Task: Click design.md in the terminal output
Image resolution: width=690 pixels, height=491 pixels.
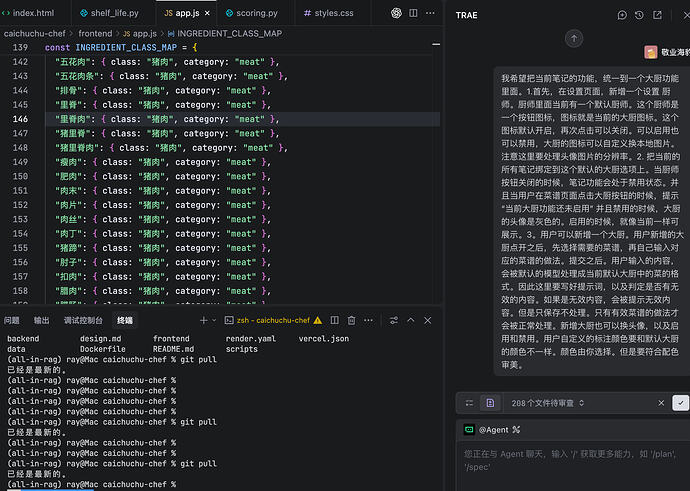Action: click(x=100, y=339)
